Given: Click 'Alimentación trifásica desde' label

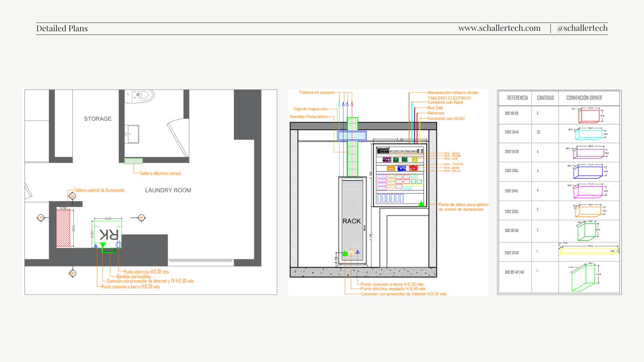Looking at the screenshot, I should 453,93.
